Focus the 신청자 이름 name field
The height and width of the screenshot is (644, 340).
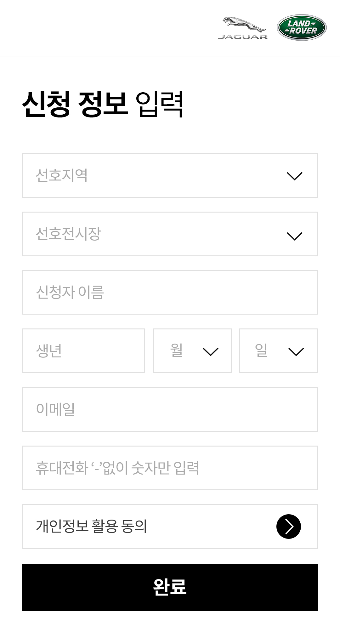170,292
